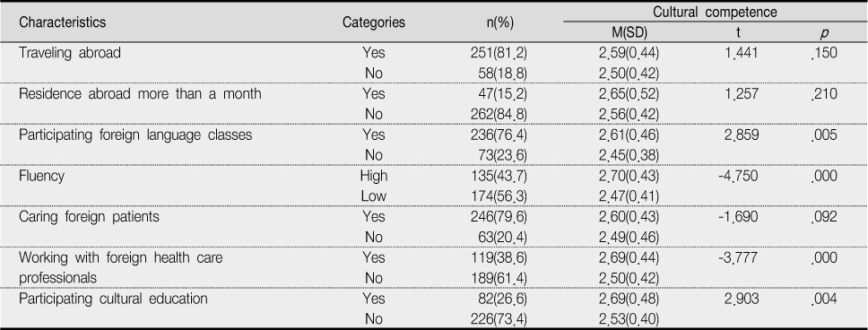Image resolution: width=868 pixels, height=330 pixels.
Task: Click the t value -3.777
Action: click(x=735, y=257)
